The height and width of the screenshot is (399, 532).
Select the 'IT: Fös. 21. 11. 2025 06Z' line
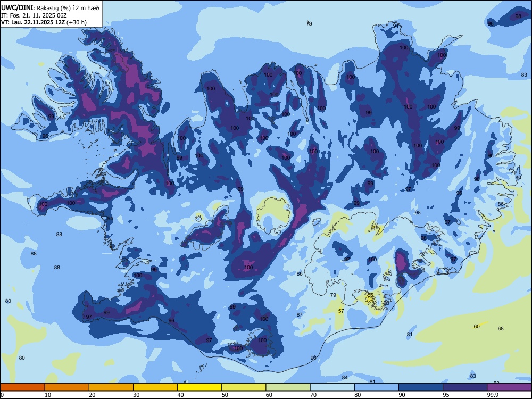(x=34, y=15)
